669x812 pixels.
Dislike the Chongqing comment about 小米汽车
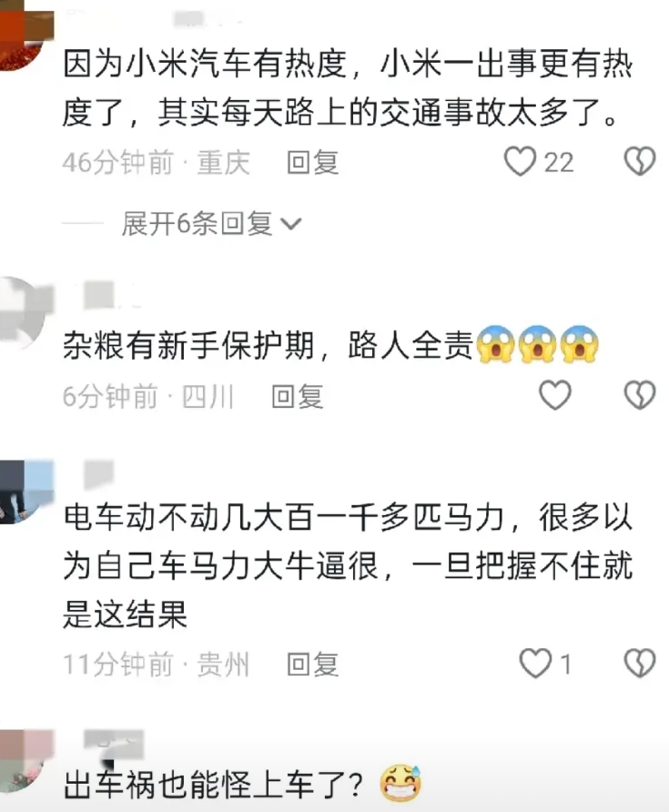(640, 161)
